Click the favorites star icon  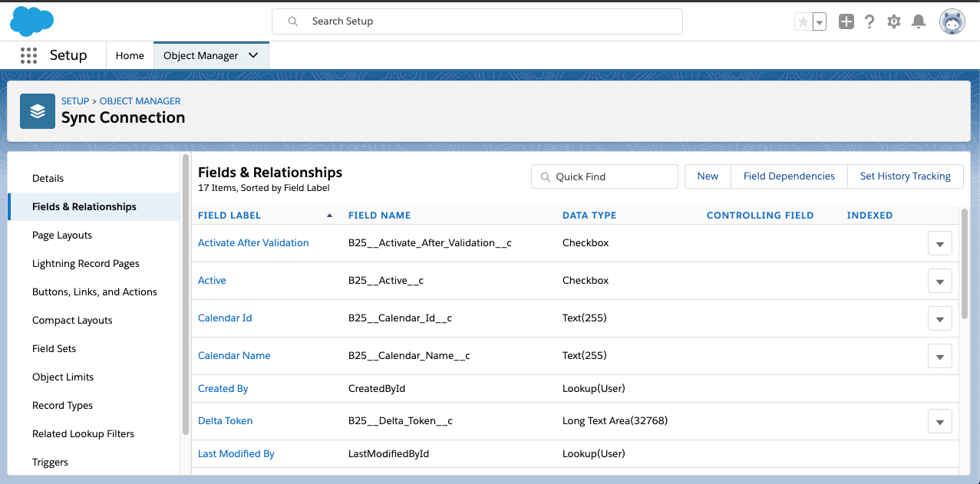[x=803, y=22]
